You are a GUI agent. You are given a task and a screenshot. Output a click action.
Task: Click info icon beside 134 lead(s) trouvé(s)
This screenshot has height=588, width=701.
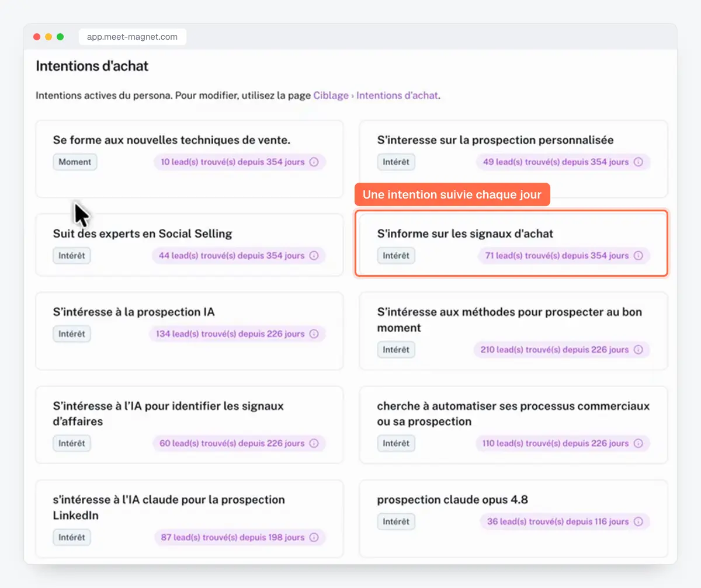click(x=314, y=334)
